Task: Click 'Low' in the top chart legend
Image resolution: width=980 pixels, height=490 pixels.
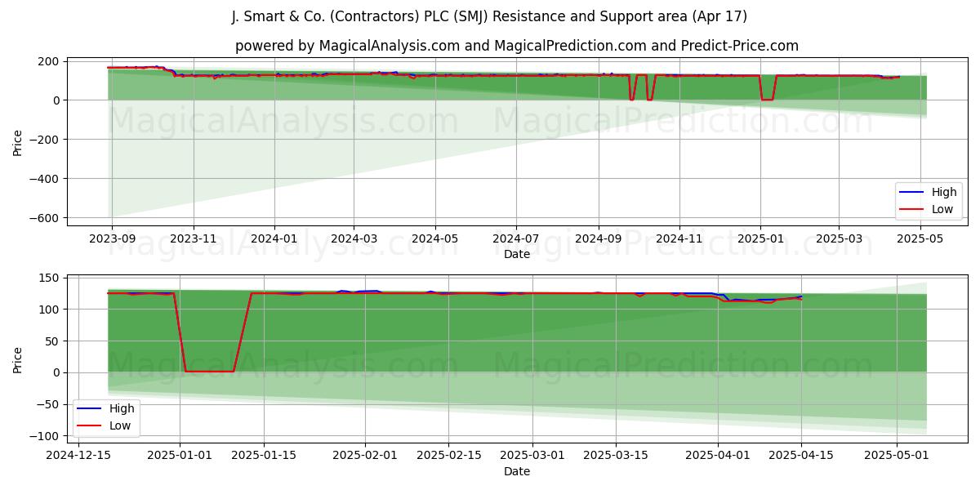Action: tap(942, 209)
